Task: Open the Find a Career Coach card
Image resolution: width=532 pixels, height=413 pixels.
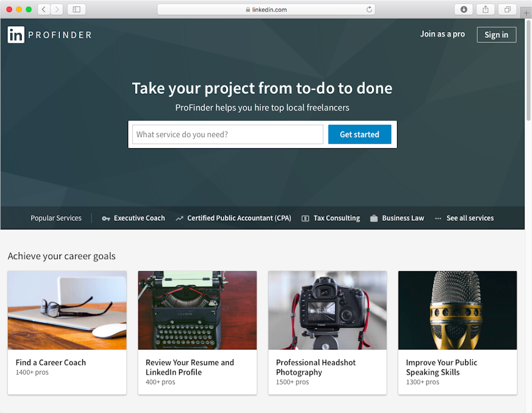Action: (x=67, y=332)
